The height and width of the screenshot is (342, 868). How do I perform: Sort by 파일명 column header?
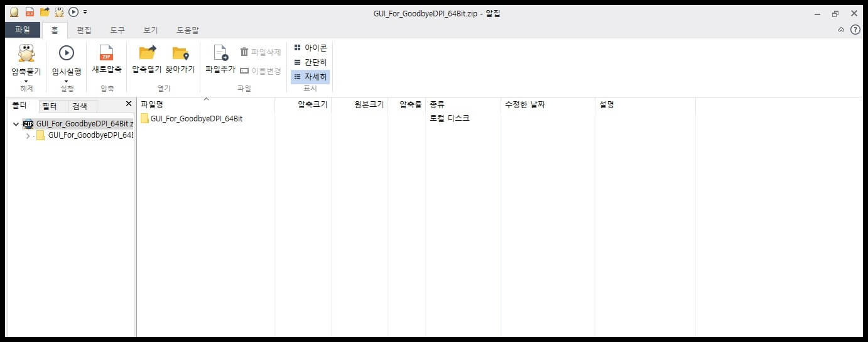tap(206, 104)
